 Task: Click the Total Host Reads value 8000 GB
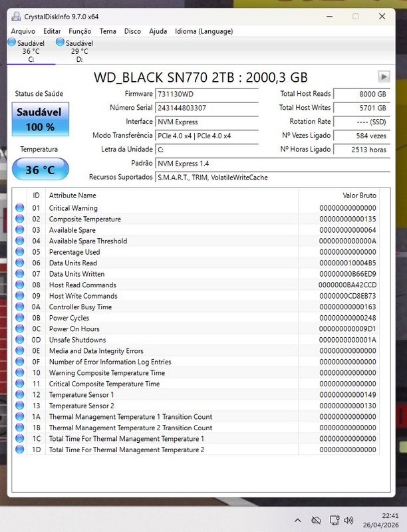click(362, 94)
